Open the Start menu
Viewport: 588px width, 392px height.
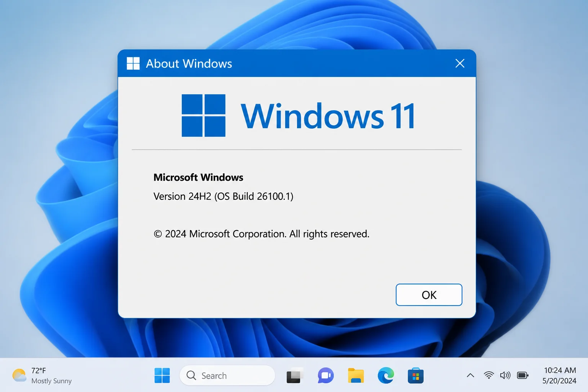coord(162,376)
